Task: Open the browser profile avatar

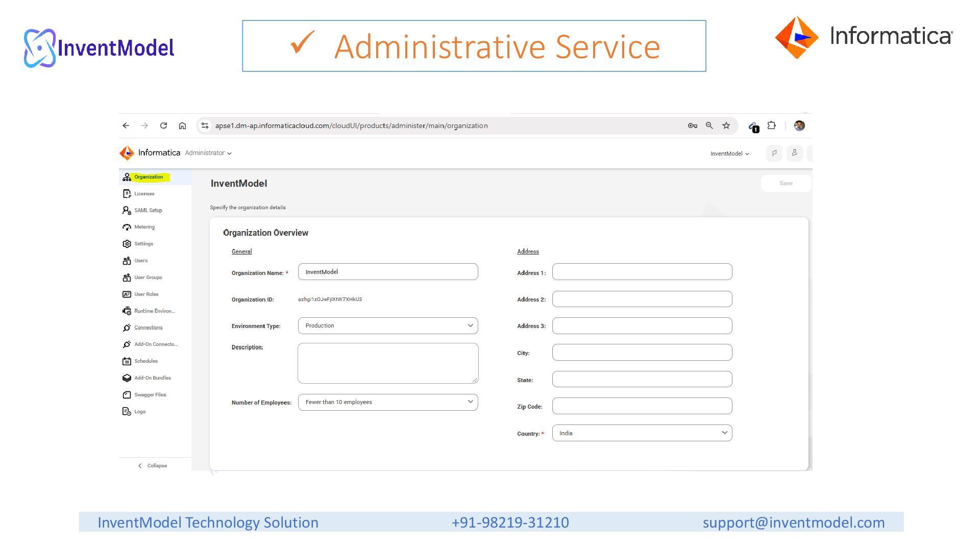Action: click(799, 126)
